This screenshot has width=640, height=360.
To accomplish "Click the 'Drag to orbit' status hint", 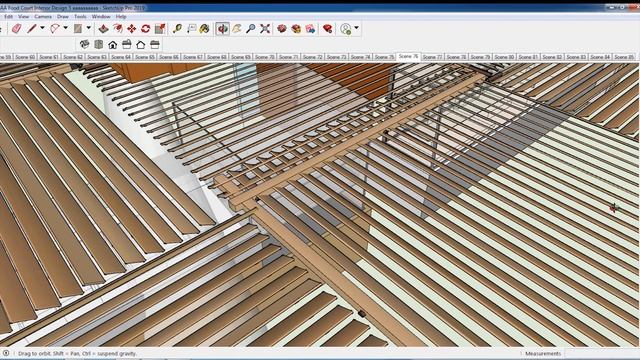I will tap(78, 353).
